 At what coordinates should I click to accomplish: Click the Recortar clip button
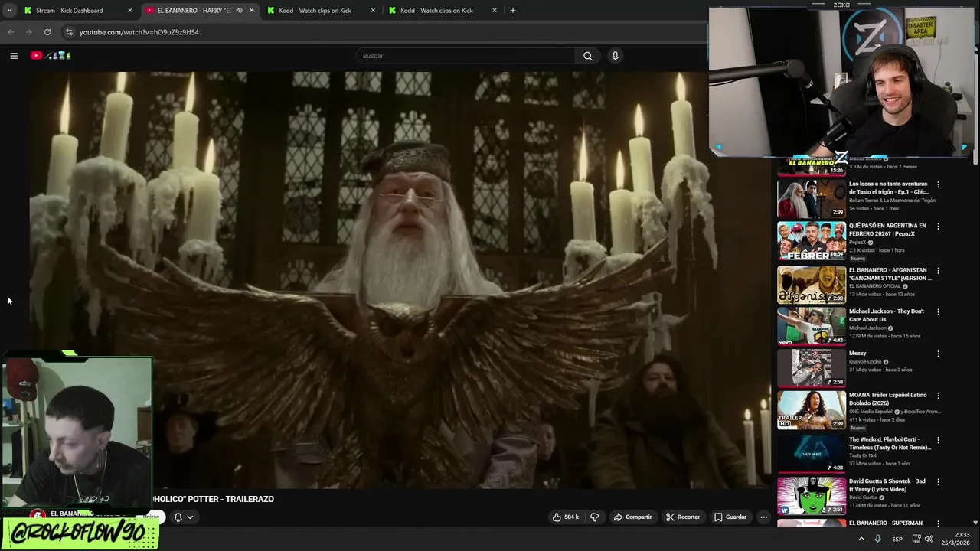(x=682, y=517)
